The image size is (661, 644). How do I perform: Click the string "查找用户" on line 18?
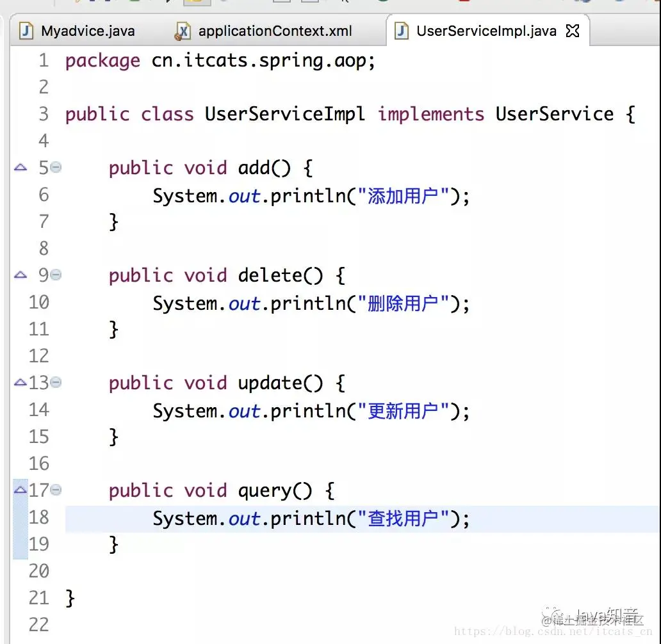tap(404, 519)
